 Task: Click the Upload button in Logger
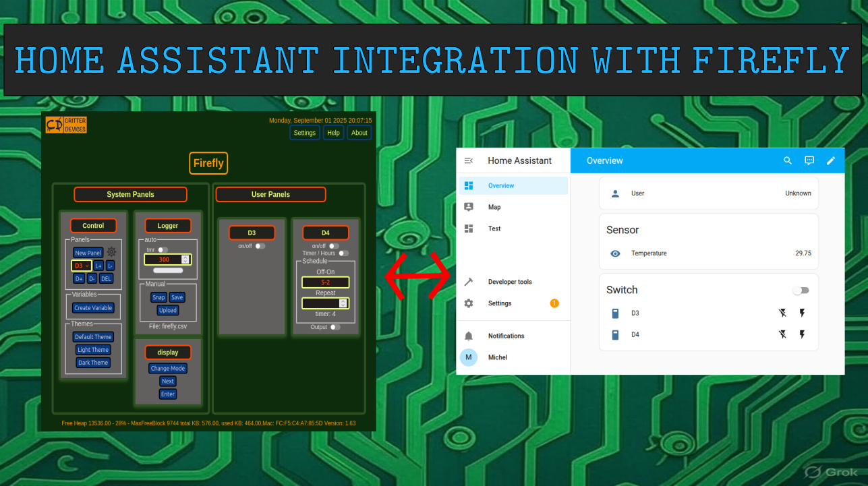click(168, 310)
